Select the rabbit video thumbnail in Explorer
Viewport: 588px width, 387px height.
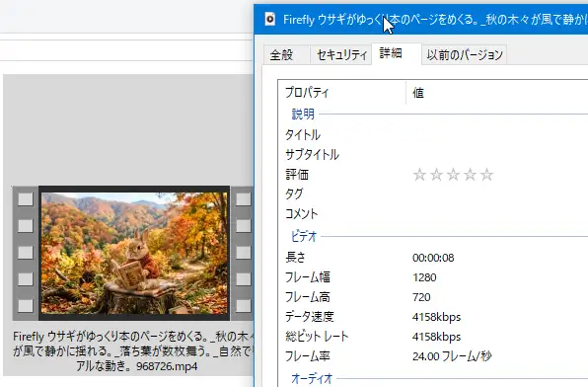(x=133, y=254)
